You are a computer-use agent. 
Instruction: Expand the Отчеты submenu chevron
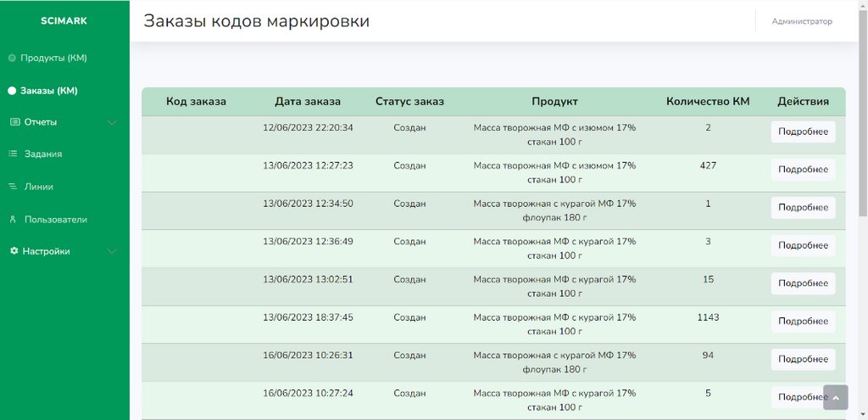click(x=112, y=122)
